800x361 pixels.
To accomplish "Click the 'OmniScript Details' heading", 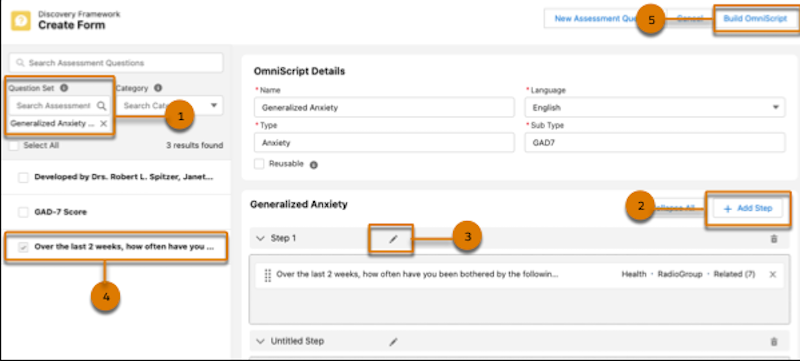I will click(x=299, y=71).
